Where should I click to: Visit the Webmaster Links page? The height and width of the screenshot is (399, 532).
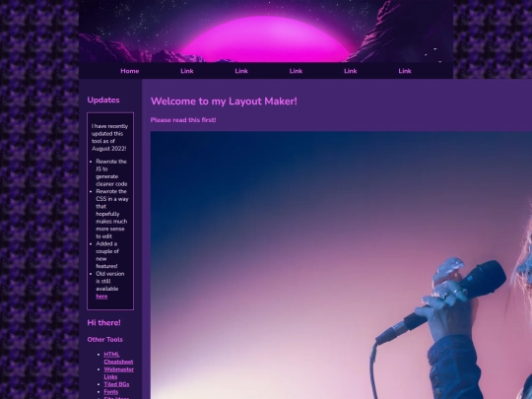pyautogui.click(x=119, y=372)
